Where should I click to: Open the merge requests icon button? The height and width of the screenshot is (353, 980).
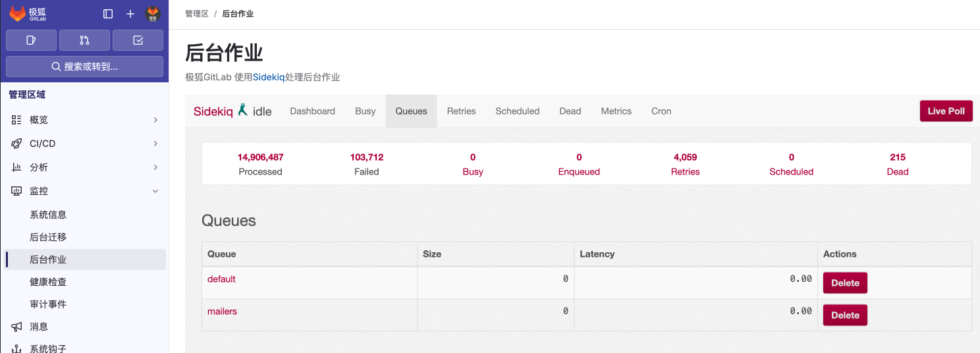click(84, 40)
